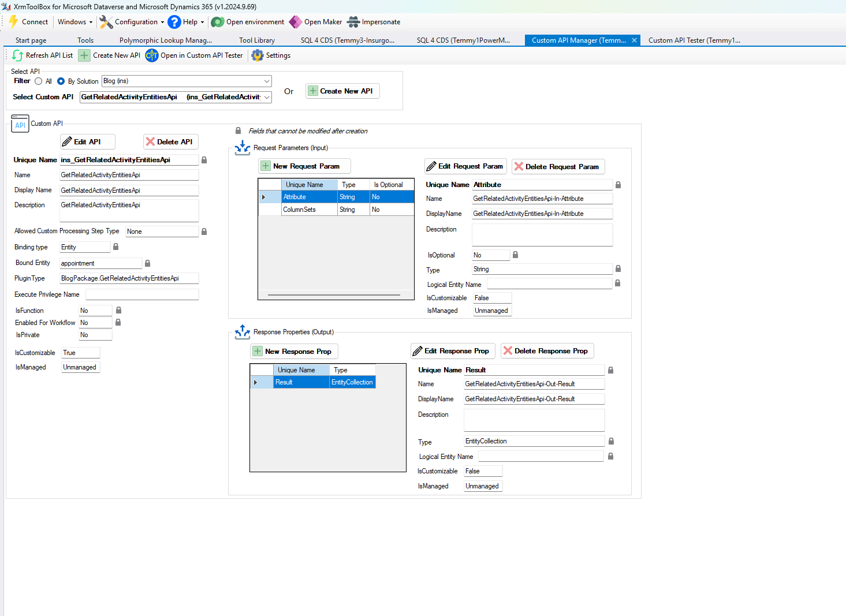Open the Custom API Tester tab

694,40
